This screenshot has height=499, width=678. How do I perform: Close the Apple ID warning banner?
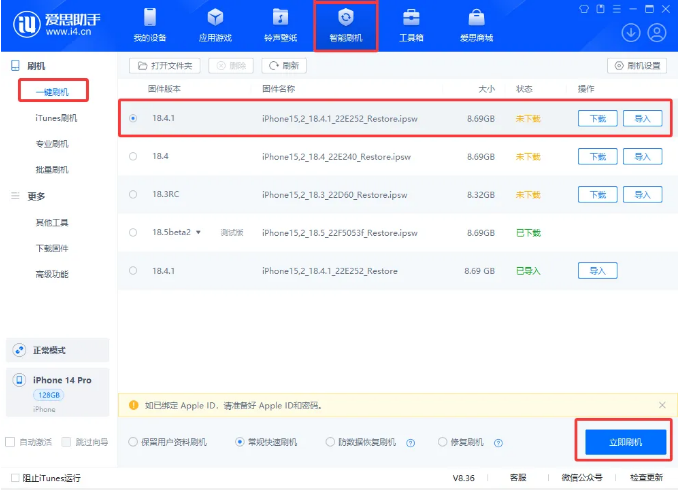point(662,405)
